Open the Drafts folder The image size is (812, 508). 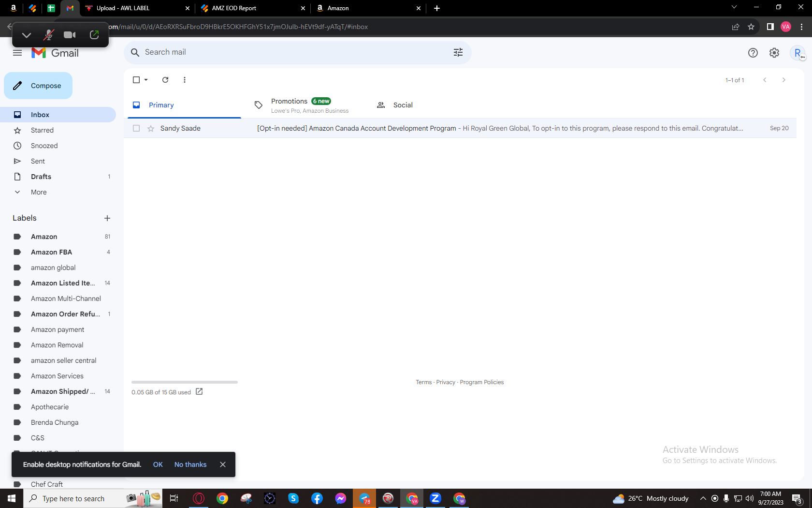(58, 177)
